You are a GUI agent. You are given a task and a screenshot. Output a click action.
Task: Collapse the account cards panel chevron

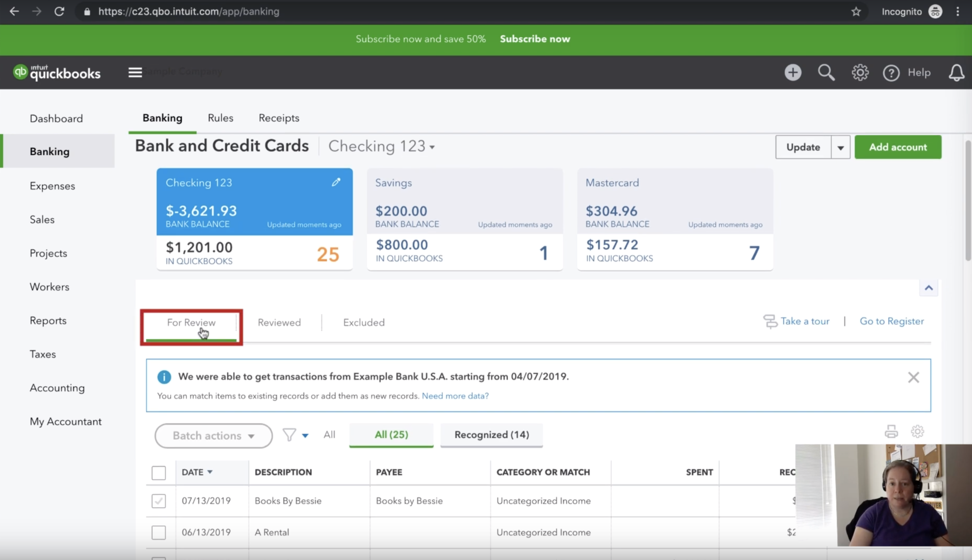point(928,288)
